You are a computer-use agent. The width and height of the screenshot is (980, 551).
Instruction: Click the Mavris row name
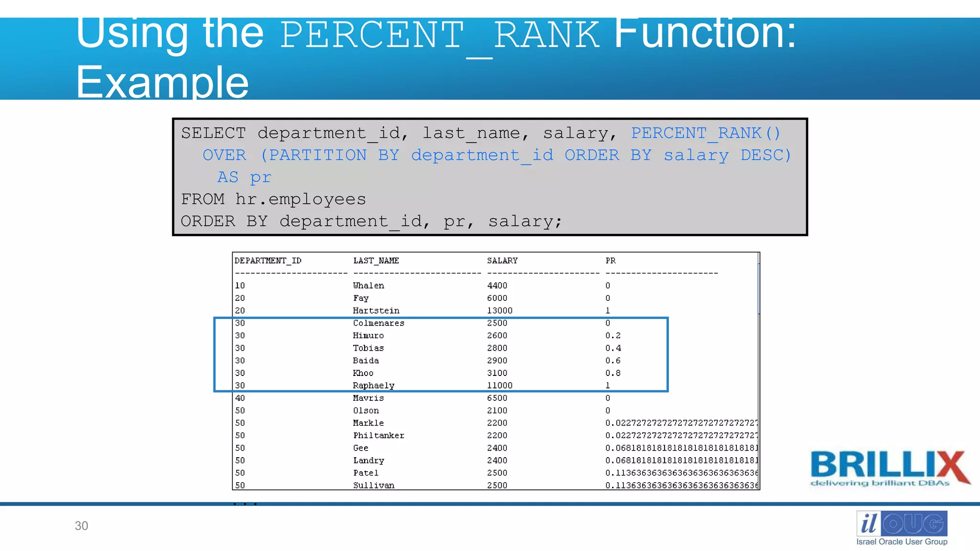coord(368,398)
